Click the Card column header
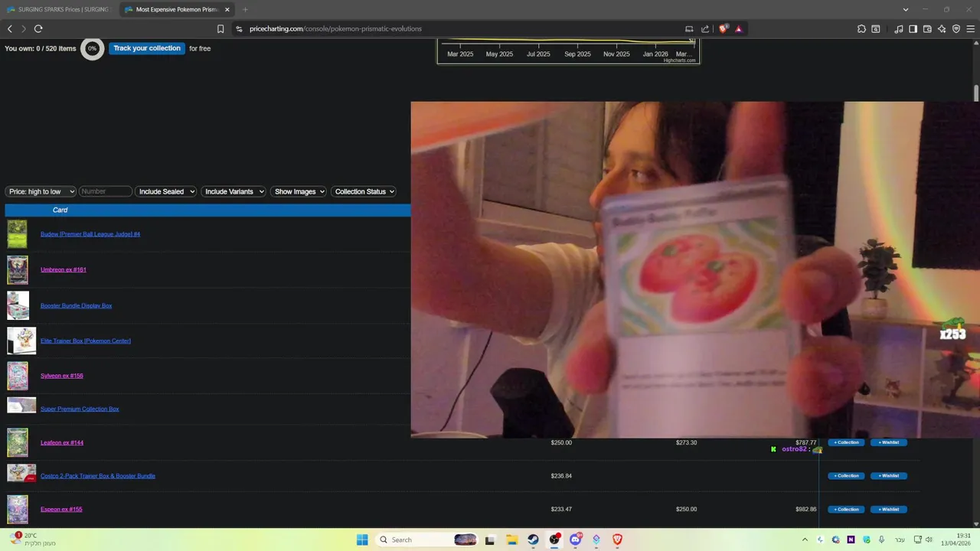980x551 pixels. coord(60,210)
